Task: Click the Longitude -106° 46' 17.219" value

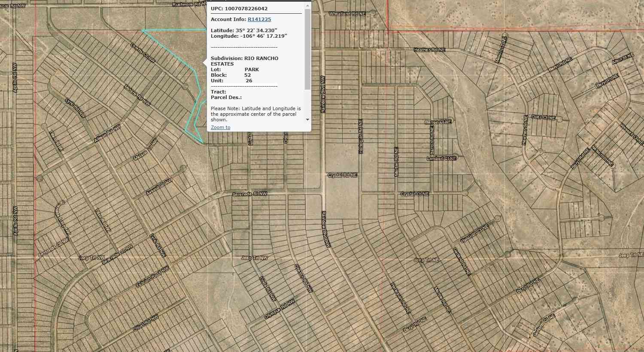Action: pos(249,36)
